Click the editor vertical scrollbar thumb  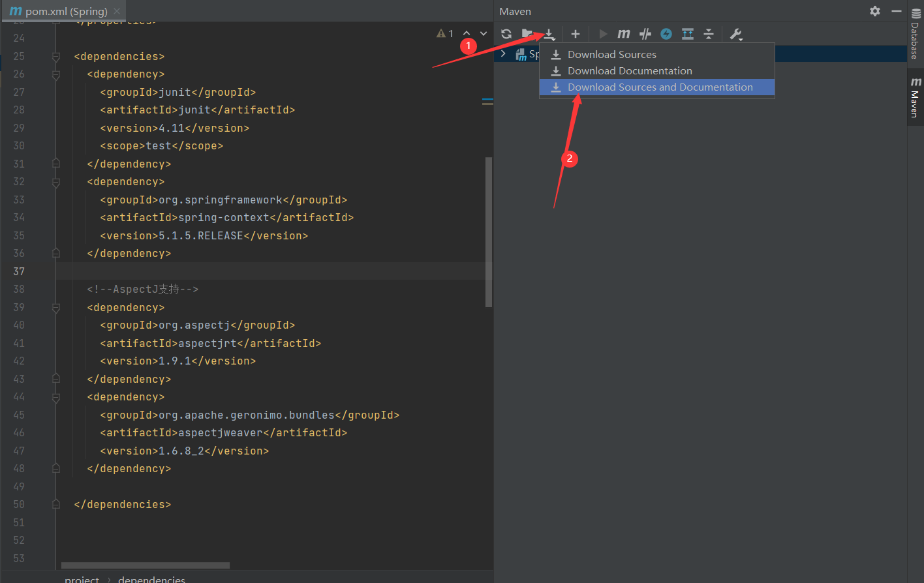click(x=489, y=232)
